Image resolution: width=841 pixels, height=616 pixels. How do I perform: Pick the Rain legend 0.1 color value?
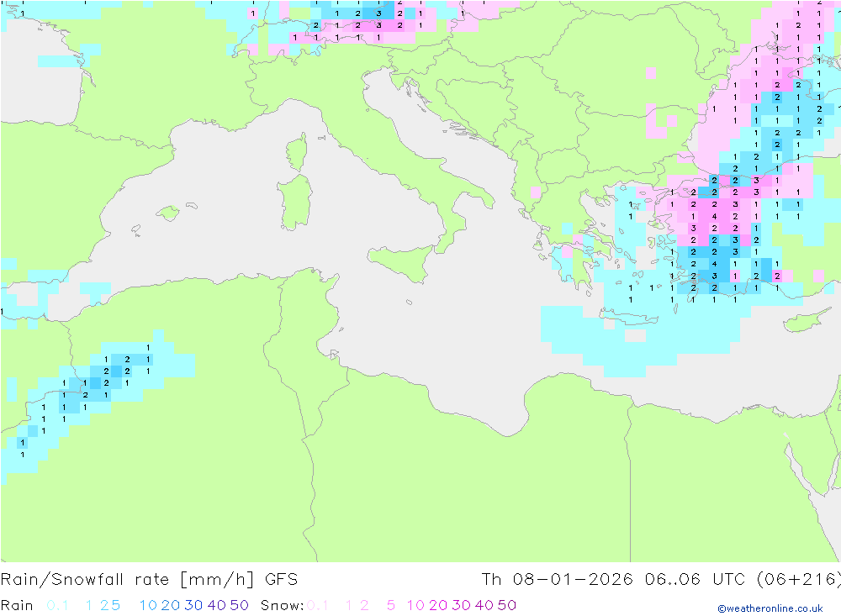coord(57,605)
